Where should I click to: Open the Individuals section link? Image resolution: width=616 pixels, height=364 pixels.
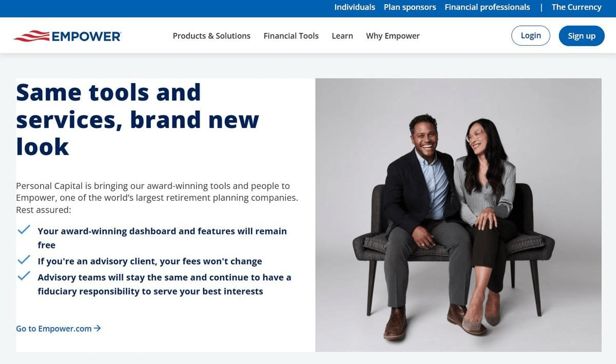355,7
